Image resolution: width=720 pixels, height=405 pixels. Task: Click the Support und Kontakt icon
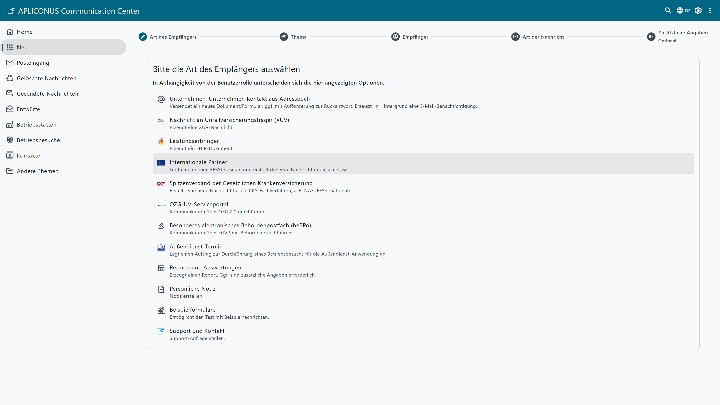pyautogui.click(x=161, y=331)
